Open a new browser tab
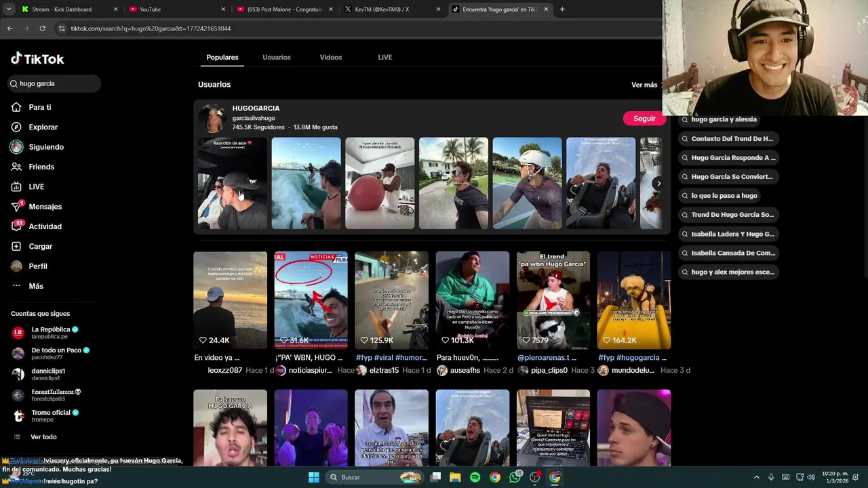868x488 pixels. 562,9
